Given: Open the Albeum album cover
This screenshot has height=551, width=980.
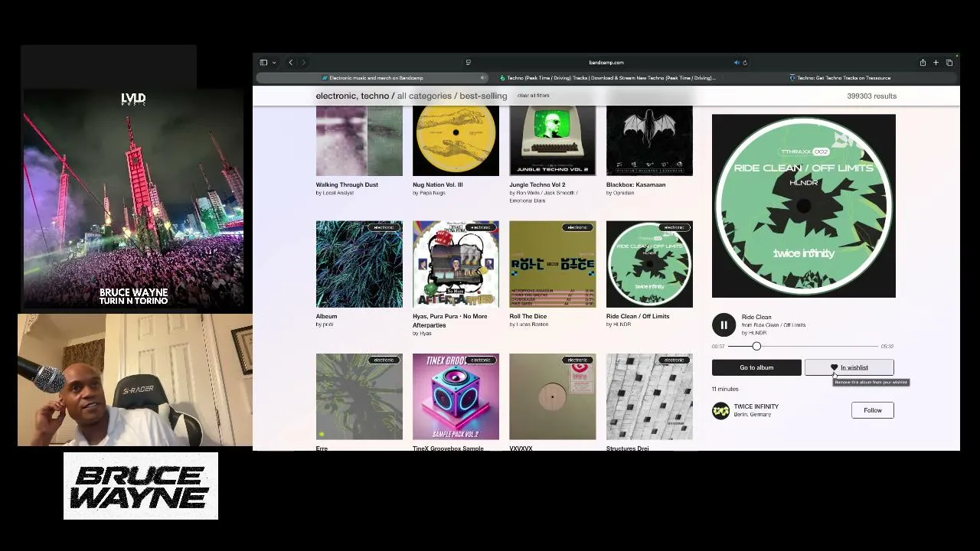Looking at the screenshot, I should 359,264.
